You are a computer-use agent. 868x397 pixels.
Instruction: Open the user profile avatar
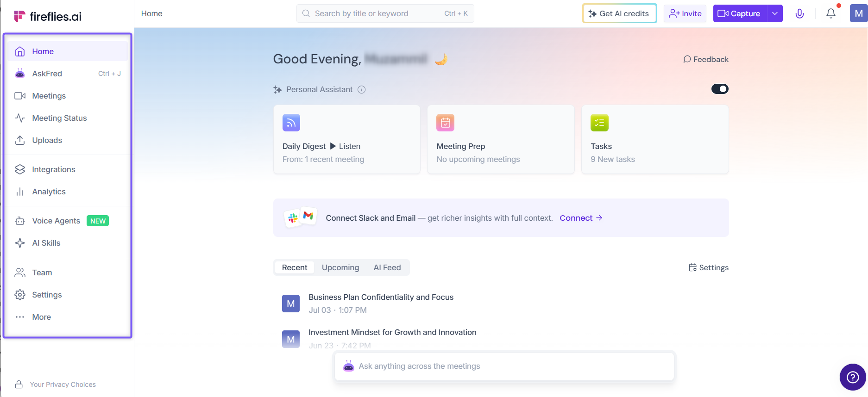coord(859,13)
